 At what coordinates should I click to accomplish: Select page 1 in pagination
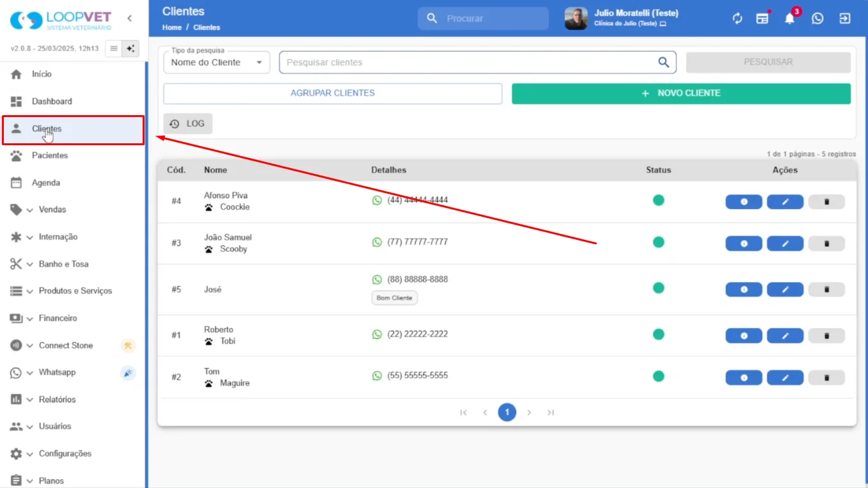point(507,413)
